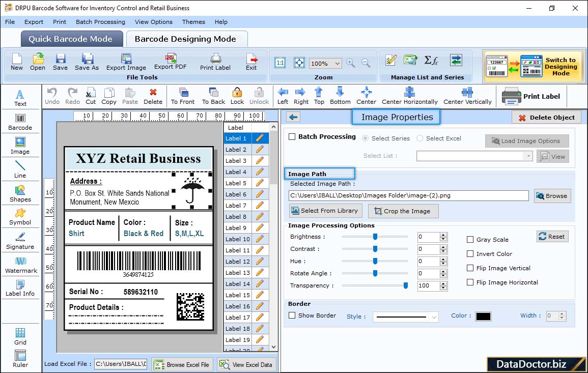Viewport: 588px width, 373px height.
Task: Enable Batch Processing checkbox
Action: click(x=292, y=137)
